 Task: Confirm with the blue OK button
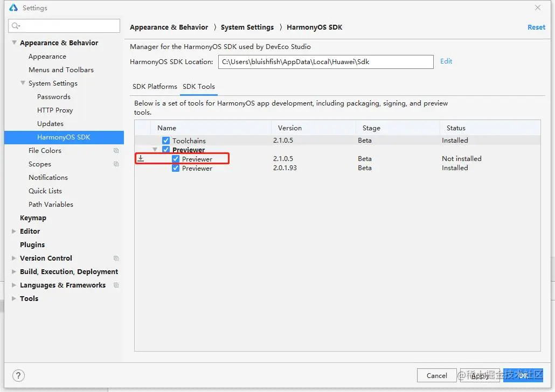coord(523,375)
